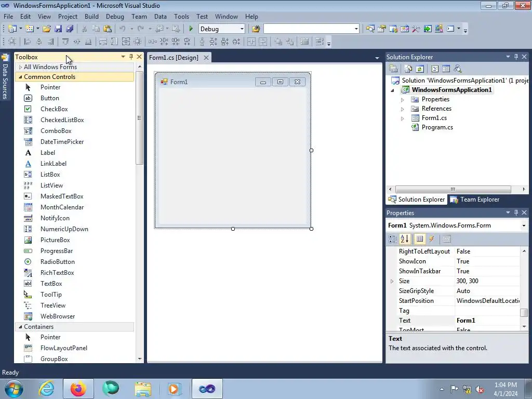Screen dimensions: 532x399
Task: Switch Properties to Categorized view
Action: click(x=393, y=239)
